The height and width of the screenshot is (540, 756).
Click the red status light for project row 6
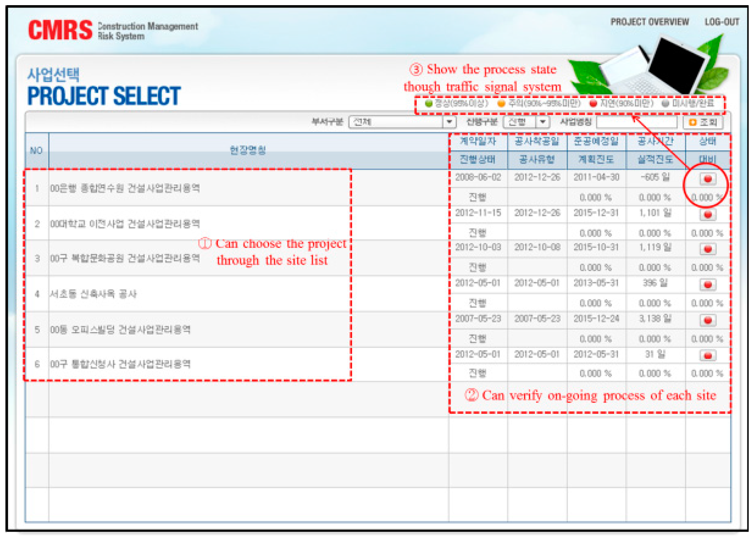point(707,355)
